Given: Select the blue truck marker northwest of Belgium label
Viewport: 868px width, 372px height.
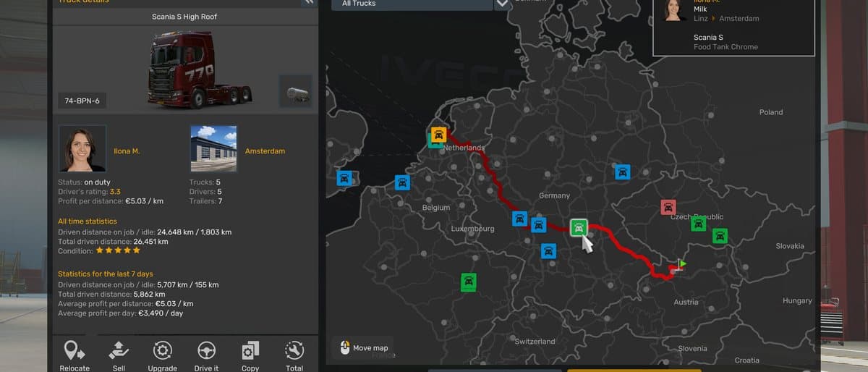Looking at the screenshot, I should [x=402, y=182].
